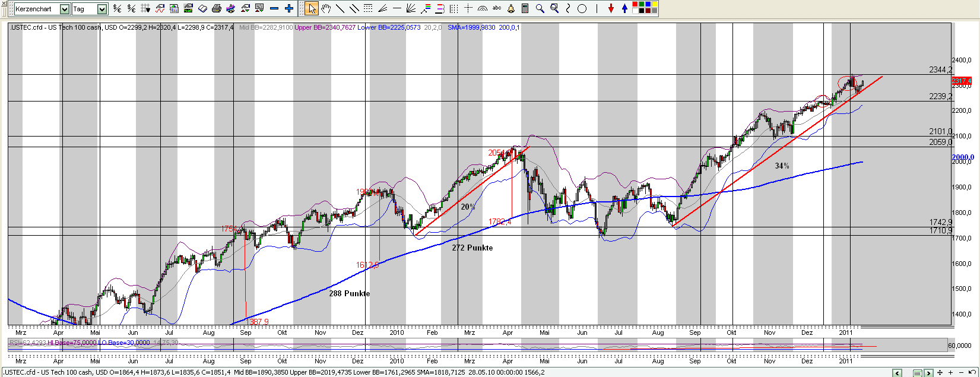Viewport: 980px width, 377px height.
Task: Click the undo curved arrow icon
Action: pyautogui.click(x=972, y=372)
